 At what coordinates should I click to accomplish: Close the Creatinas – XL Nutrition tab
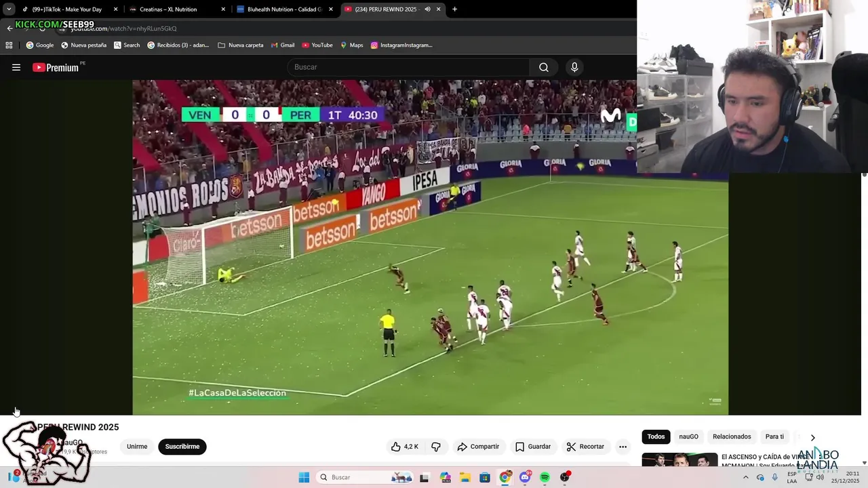coord(223,9)
